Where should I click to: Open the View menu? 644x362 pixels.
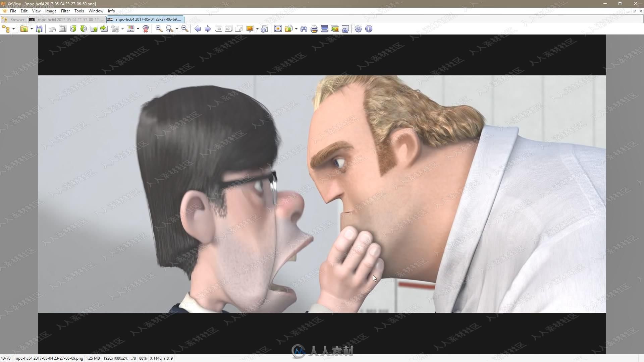click(x=36, y=11)
